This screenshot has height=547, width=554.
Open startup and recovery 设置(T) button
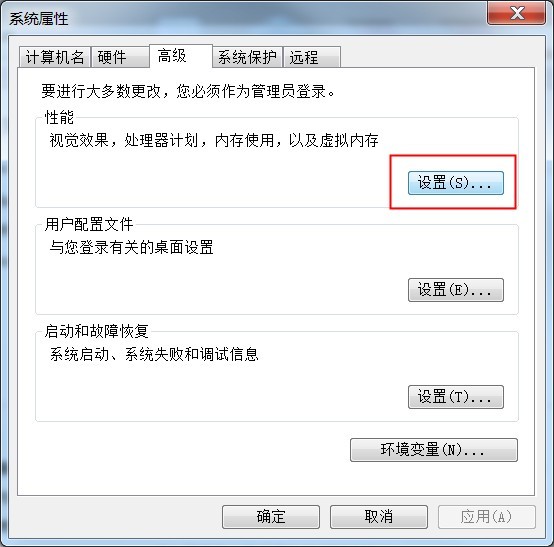[456, 397]
